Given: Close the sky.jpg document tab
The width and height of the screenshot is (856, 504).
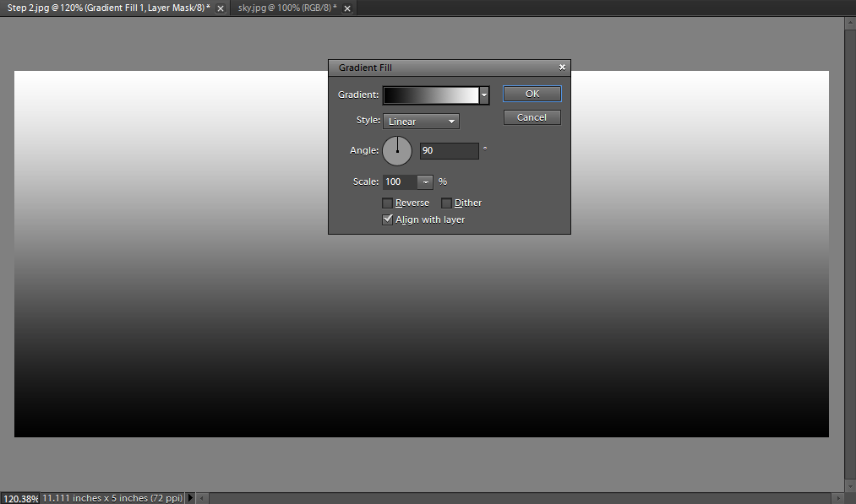Looking at the screenshot, I should pos(346,8).
